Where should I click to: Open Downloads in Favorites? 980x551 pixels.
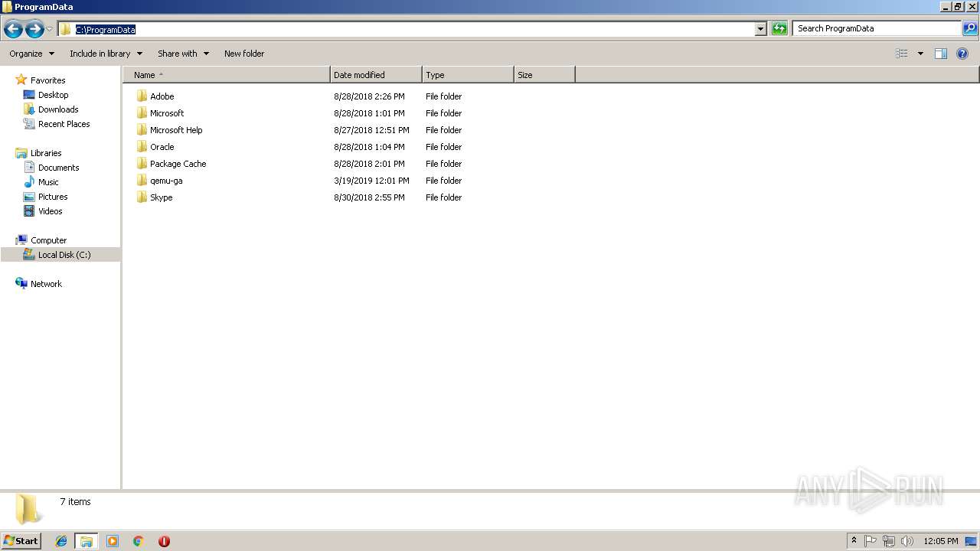tap(58, 109)
